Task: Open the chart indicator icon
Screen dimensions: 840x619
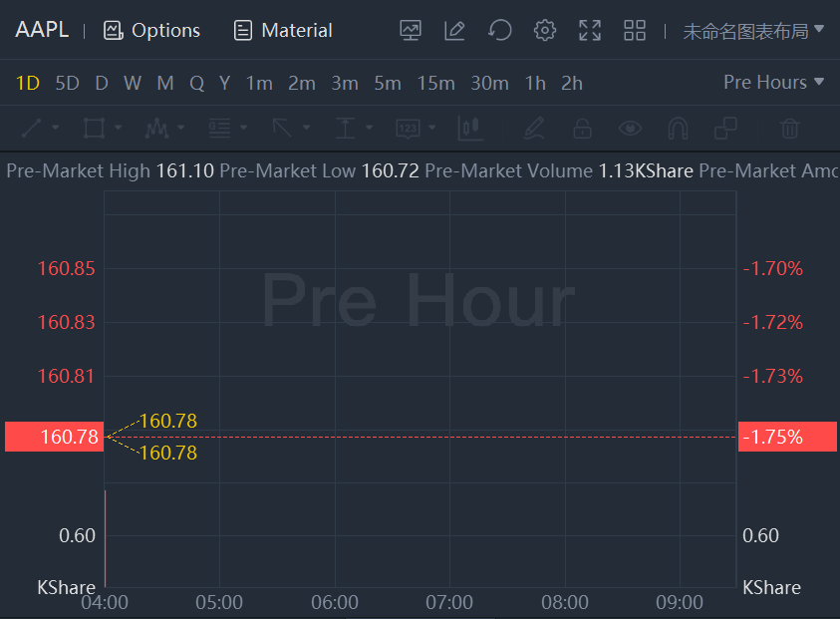Action: tap(411, 30)
